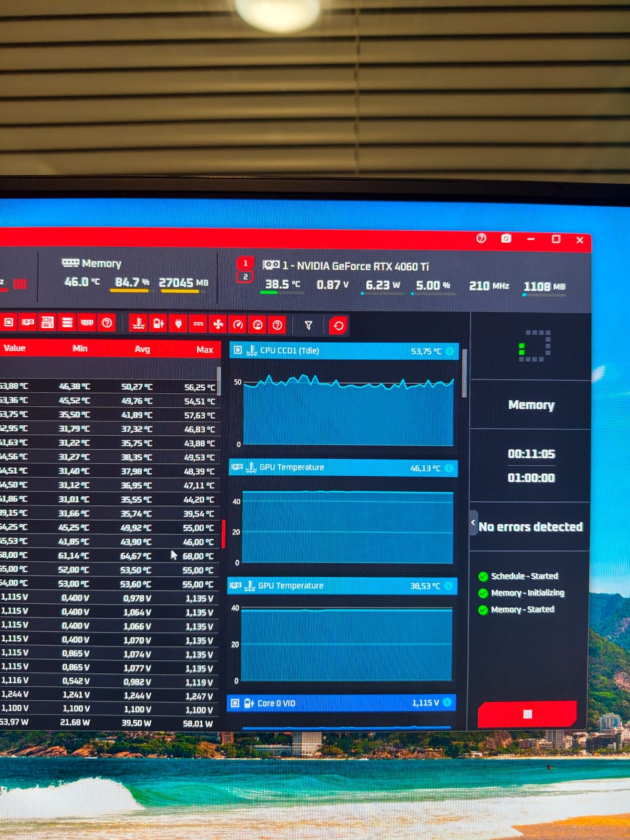Switch to GPU number 2 in the selector
Screen dimensions: 630x840
click(x=245, y=276)
